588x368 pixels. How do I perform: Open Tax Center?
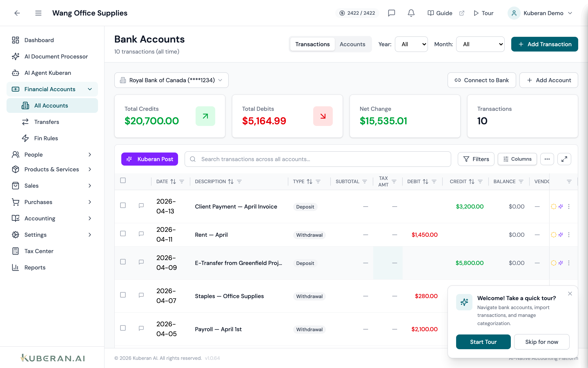[x=52, y=251]
